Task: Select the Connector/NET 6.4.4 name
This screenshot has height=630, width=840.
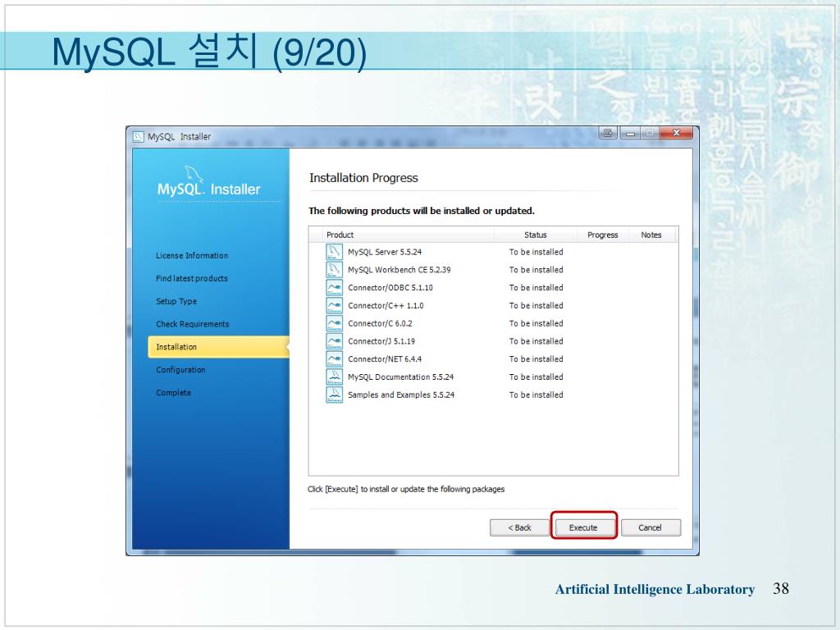Action: (x=385, y=359)
